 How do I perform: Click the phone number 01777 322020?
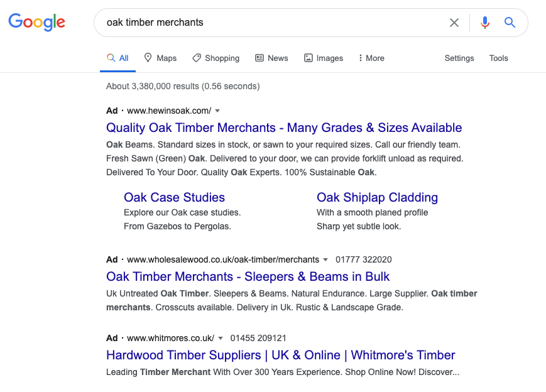[x=364, y=259]
